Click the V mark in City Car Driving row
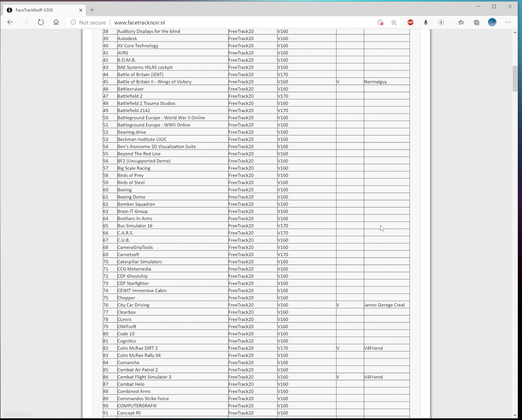This screenshot has width=522, height=420. coord(338,305)
